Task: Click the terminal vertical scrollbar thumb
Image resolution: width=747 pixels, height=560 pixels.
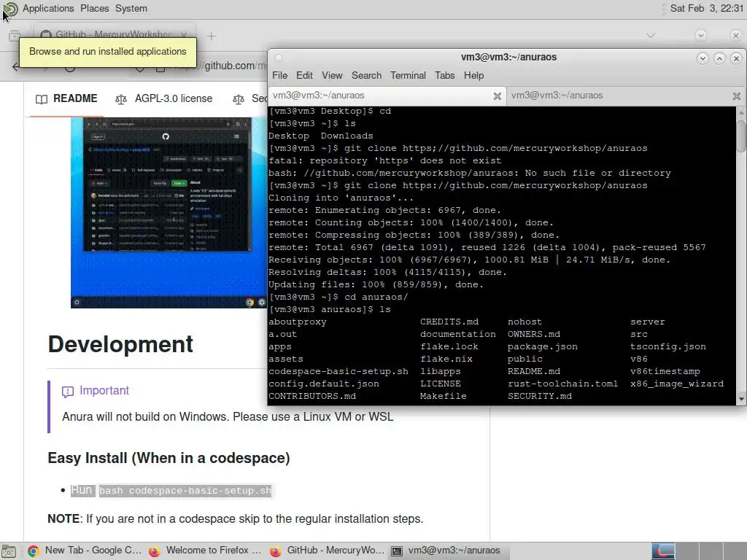Action: pos(741,136)
